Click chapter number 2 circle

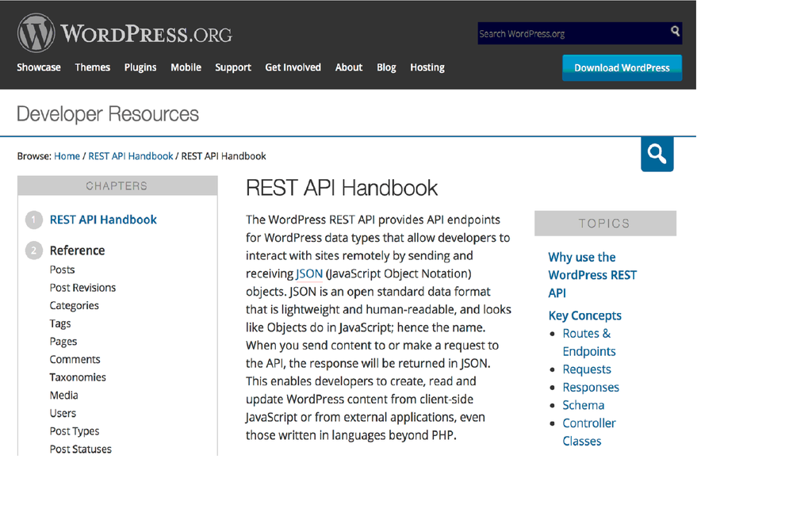pos(33,251)
